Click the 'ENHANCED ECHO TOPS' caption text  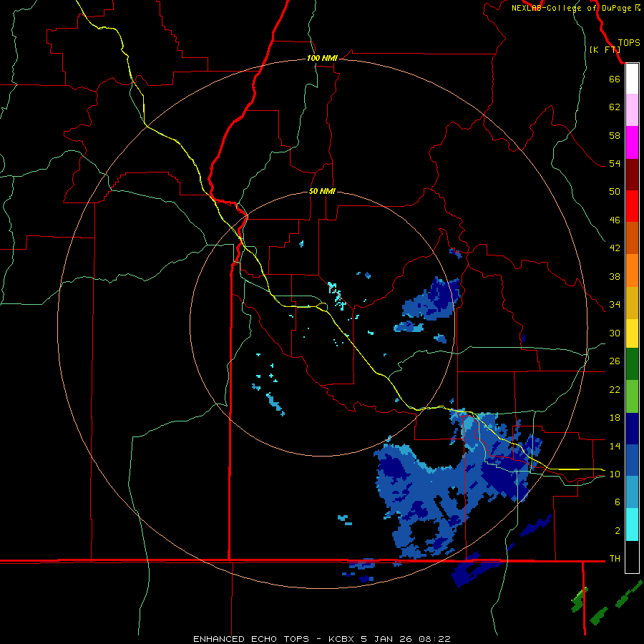251,639
